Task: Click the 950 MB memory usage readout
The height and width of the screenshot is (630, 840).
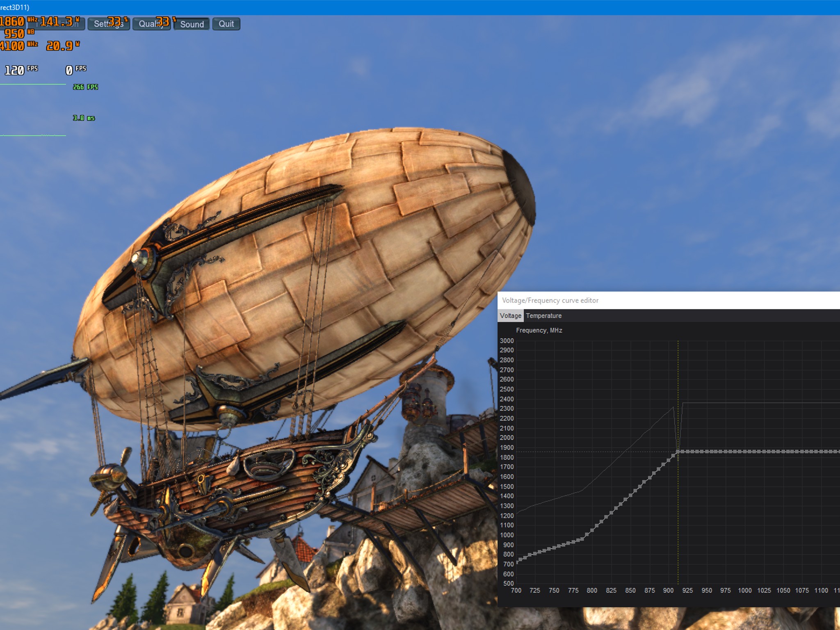Action: pyautogui.click(x=19, y=34)
